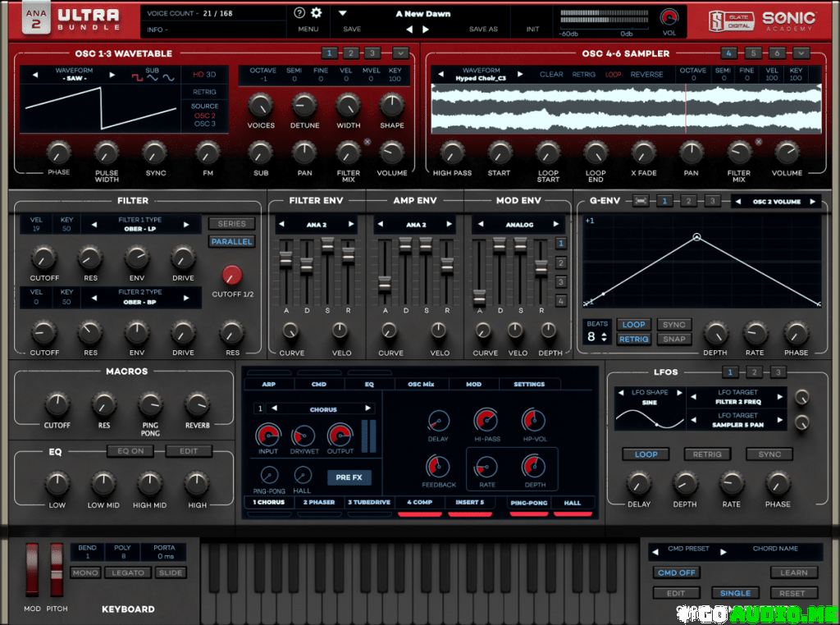Click the help question-mark icon

point(299,12)
